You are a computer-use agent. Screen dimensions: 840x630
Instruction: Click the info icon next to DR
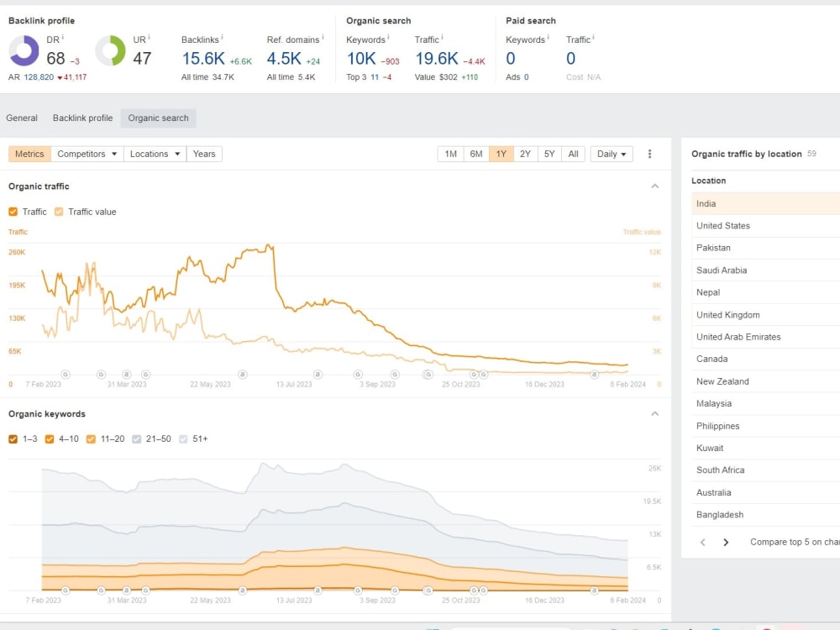pyautogui.click(x=63, y=38)
